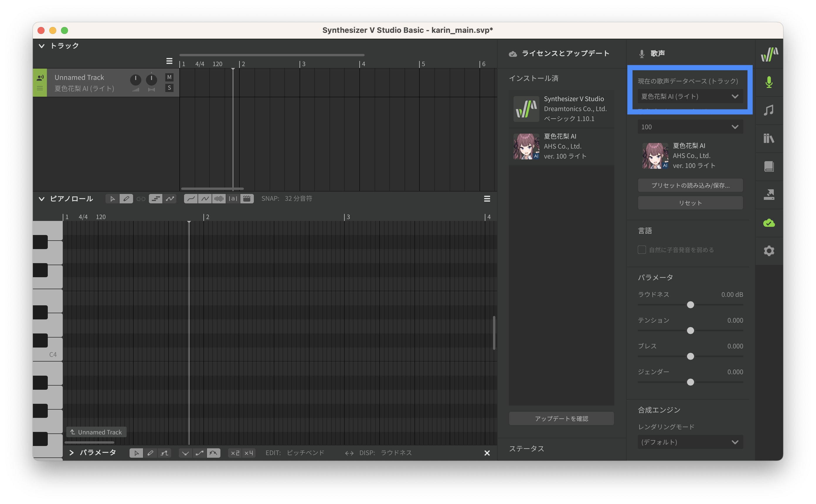Select 夏色花梨 AI in installed list
The width and height of the screenshot is (816, 504).
561,147
